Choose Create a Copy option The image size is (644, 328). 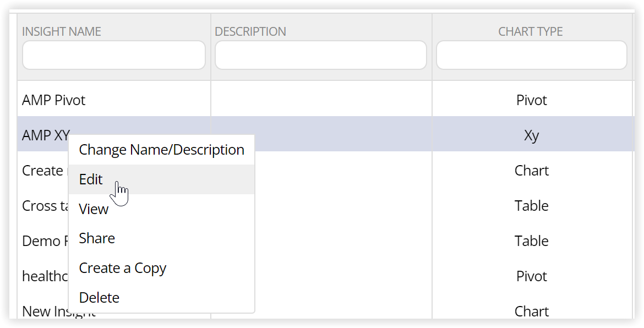tap(123, 268)
